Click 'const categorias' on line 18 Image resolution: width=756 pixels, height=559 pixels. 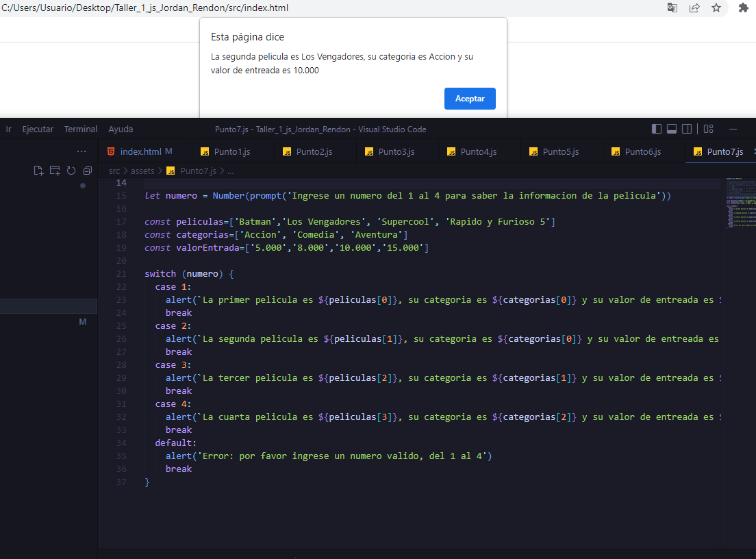tap(186, 234)
